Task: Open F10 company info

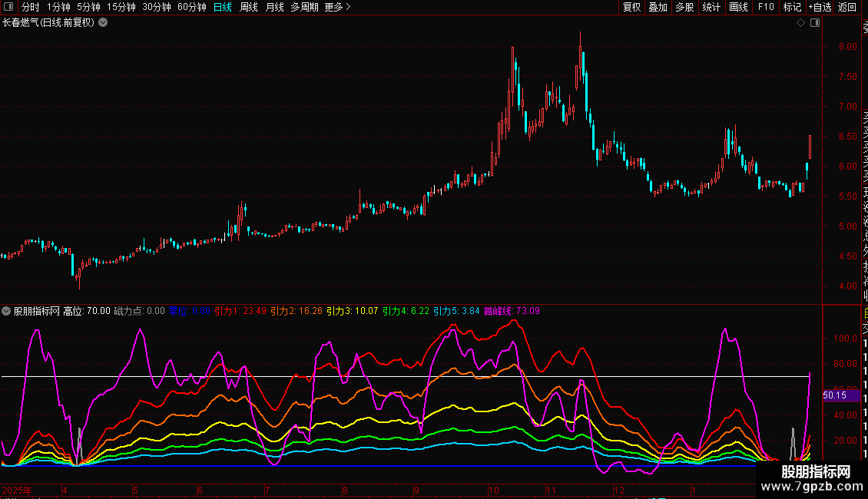Action: tap(766, 7)
